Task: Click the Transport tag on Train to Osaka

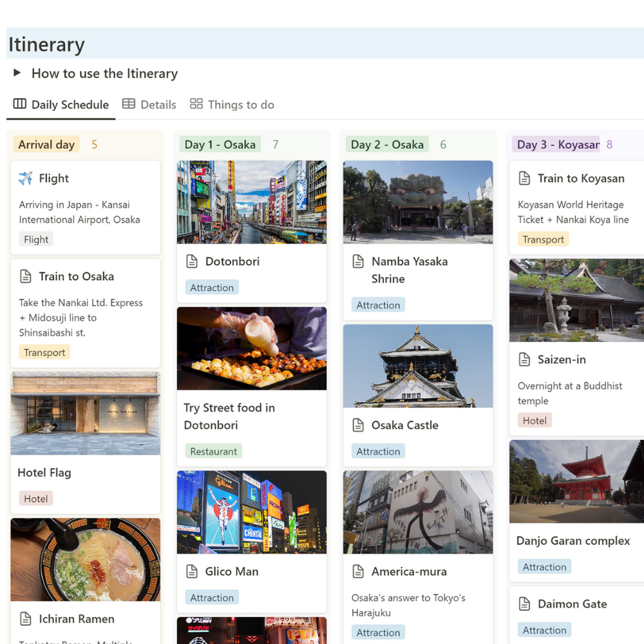Action: click(x=44, y=352)
